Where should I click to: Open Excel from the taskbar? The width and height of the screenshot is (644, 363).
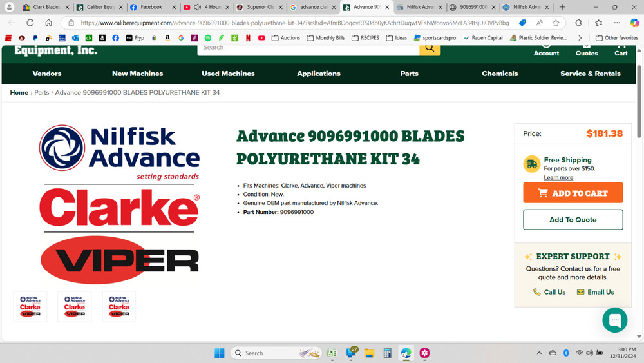click(332, 353)
